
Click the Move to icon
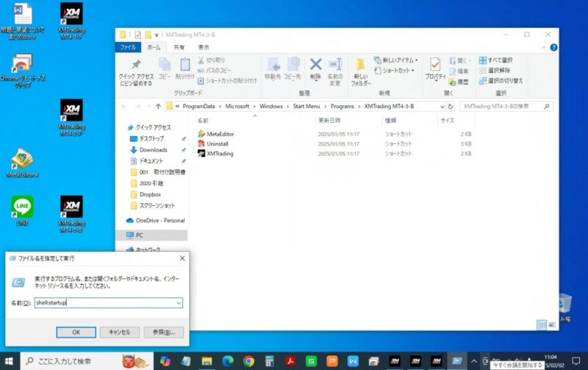pyautogui.click(x=273, y=65)
